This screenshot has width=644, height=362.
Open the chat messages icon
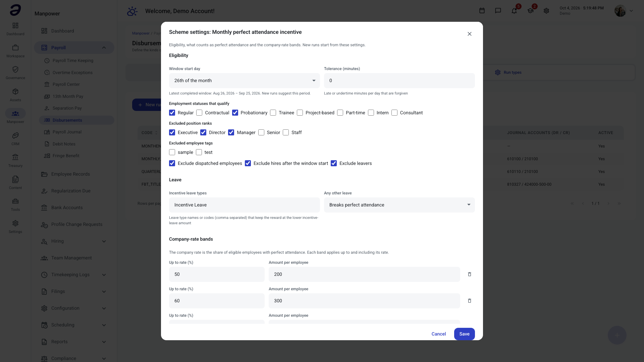[x=498, y=11]
